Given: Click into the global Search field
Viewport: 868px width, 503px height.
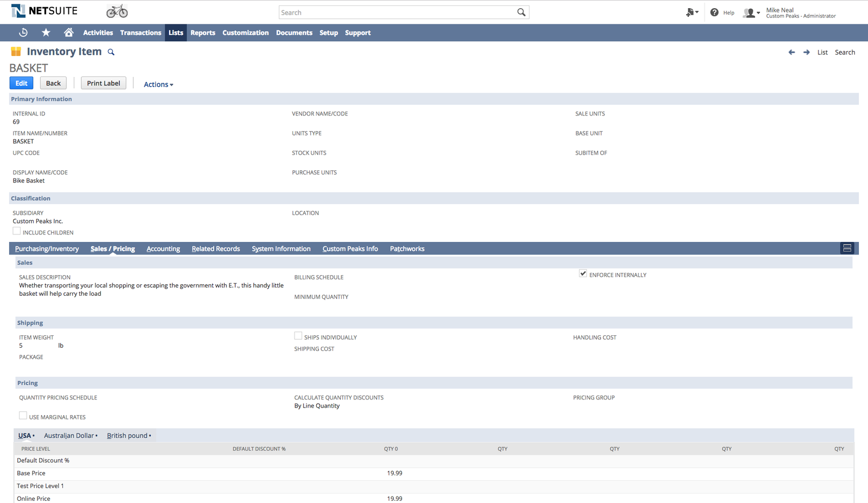Looking at the screenshot, I should click(x=398, y=12).
